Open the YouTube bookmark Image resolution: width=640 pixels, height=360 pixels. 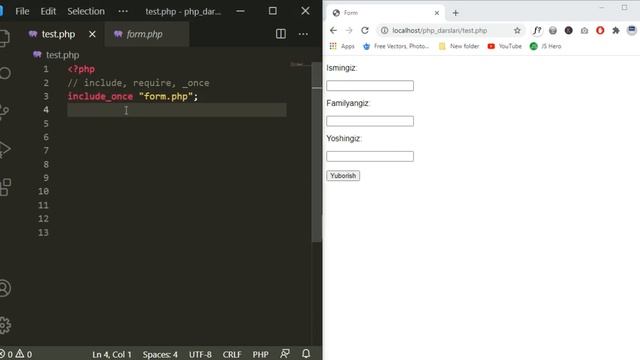(x=504, y=46)
